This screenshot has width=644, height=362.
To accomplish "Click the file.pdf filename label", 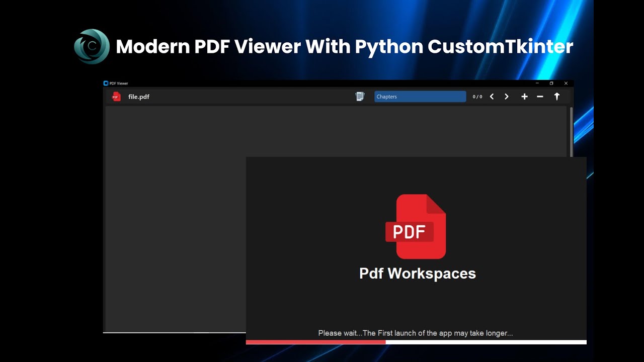I will (x=139, y=97).
